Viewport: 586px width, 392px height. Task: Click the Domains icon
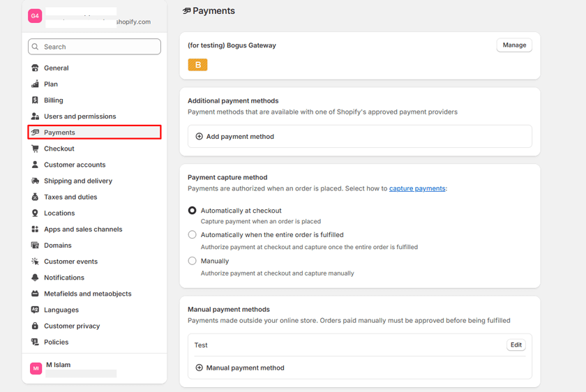coord(35,245)
